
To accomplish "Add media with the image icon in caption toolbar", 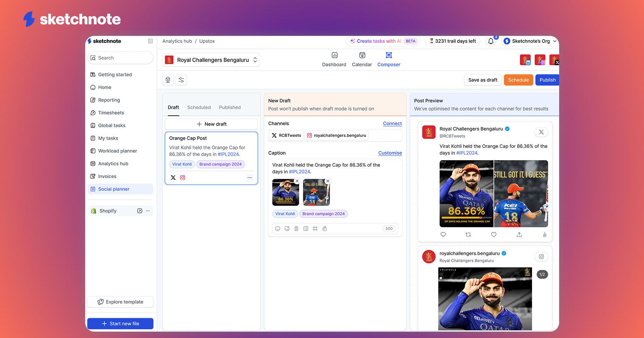I will 287,229.
